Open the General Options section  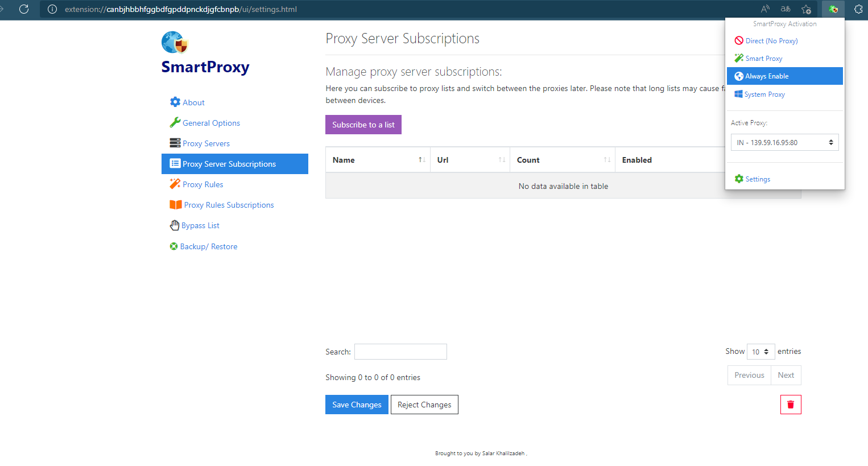(235, 123)
